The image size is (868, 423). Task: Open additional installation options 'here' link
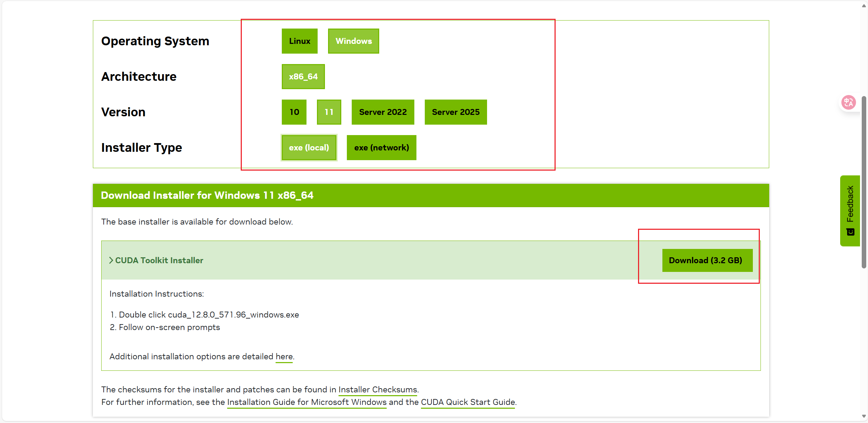[x=284, y=357]
